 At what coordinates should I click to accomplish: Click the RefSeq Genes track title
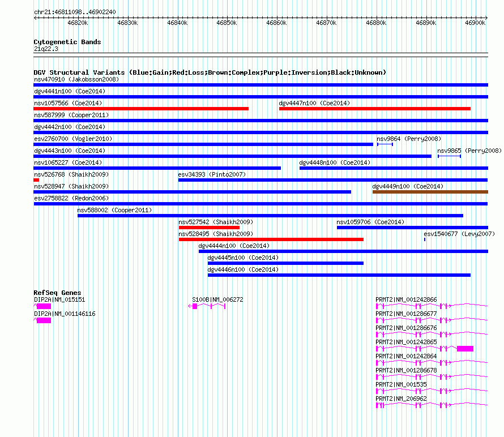click(x=58, y=293)
